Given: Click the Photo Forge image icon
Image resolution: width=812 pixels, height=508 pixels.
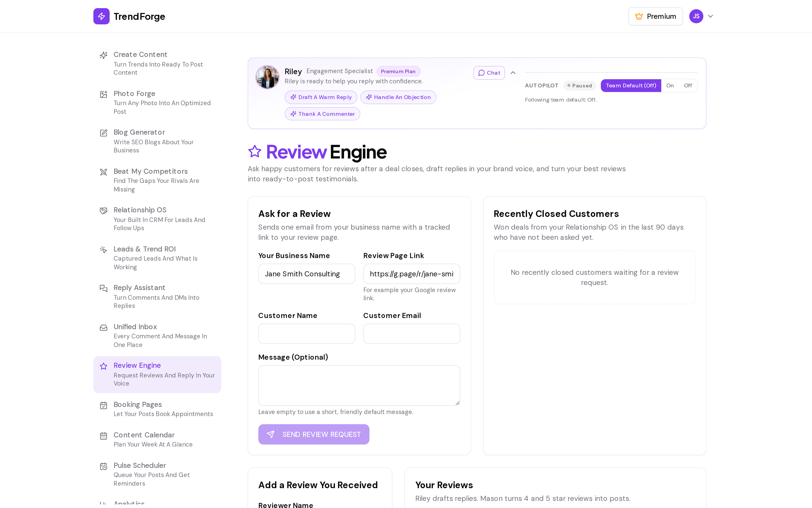Looking at the screenshot, I should coord(104,94).
